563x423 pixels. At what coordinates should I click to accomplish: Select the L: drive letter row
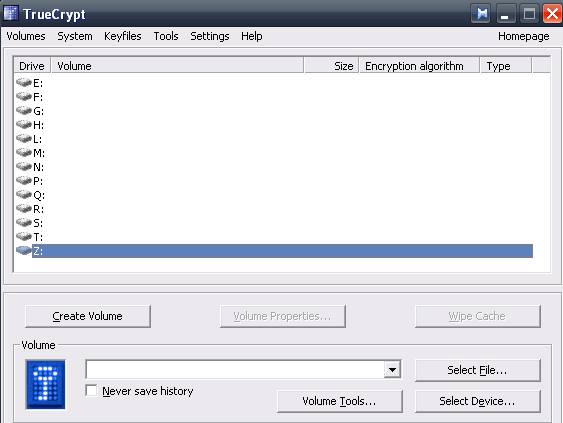tap(274, 139)
